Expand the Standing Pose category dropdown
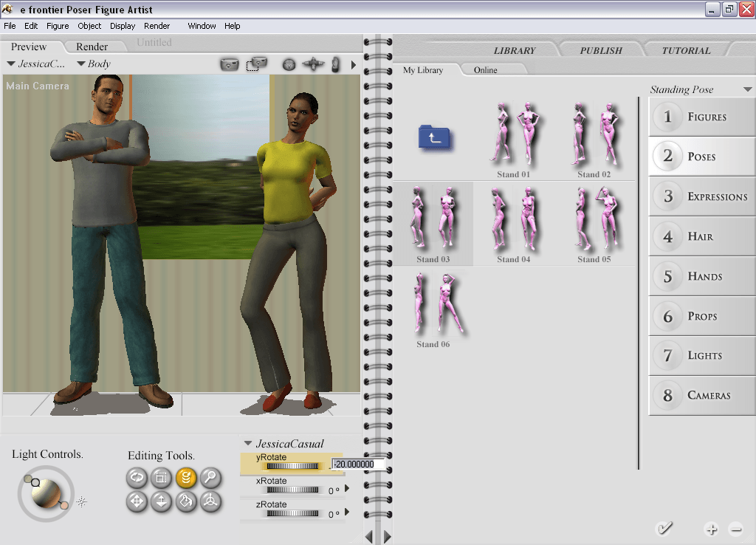The width and height of the screenshot is (756, 545). click(x=748, y=90)
